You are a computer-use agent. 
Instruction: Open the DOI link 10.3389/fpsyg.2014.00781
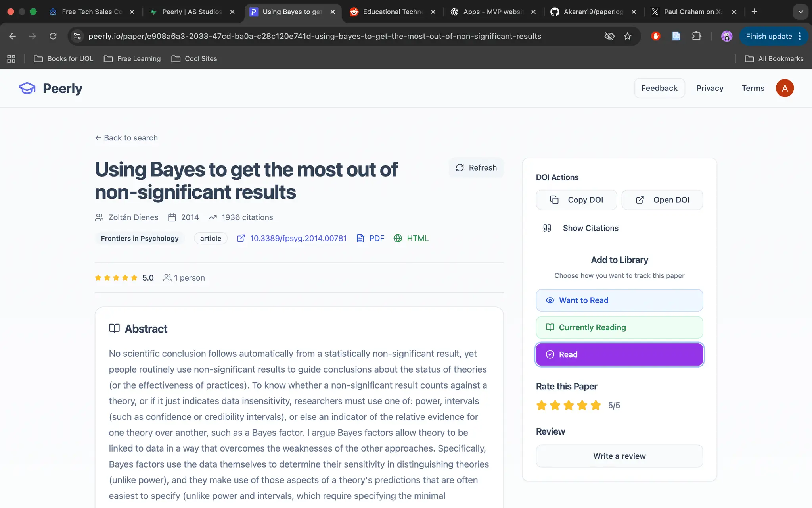(x=292, y=238)
